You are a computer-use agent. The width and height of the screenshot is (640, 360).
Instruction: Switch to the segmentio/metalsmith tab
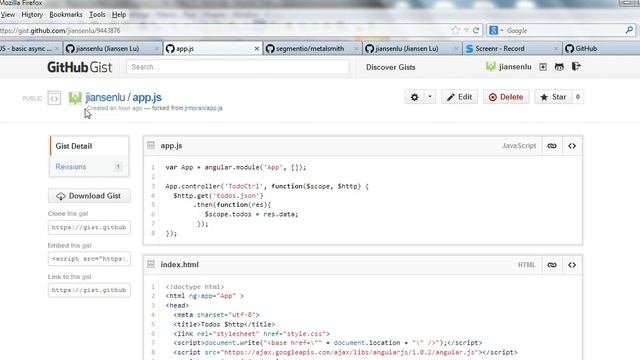tap(313, 49)
